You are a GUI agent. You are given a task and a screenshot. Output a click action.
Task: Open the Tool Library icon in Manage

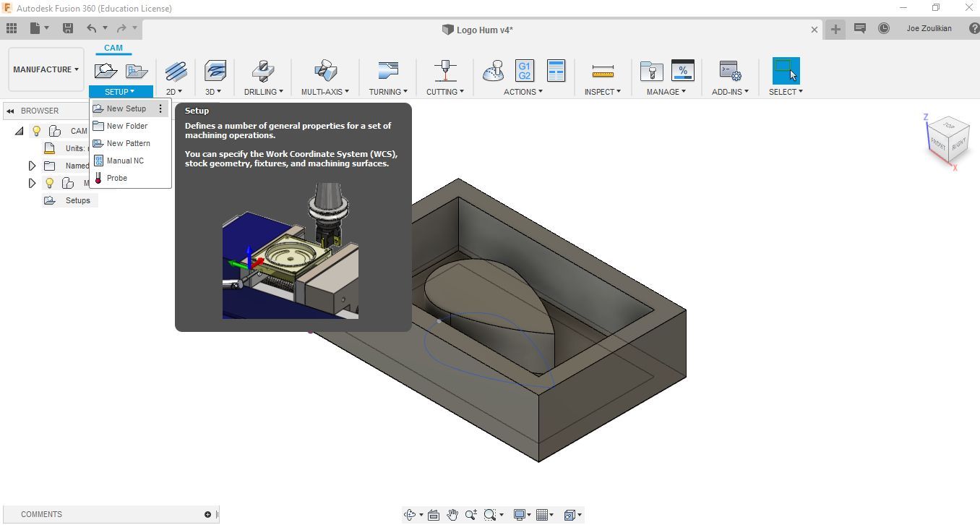652,71
